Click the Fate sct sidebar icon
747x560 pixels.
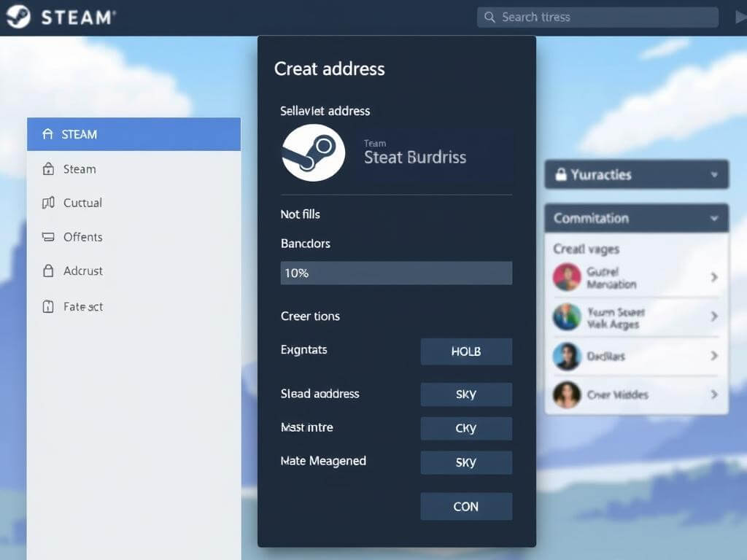point(48,307)
